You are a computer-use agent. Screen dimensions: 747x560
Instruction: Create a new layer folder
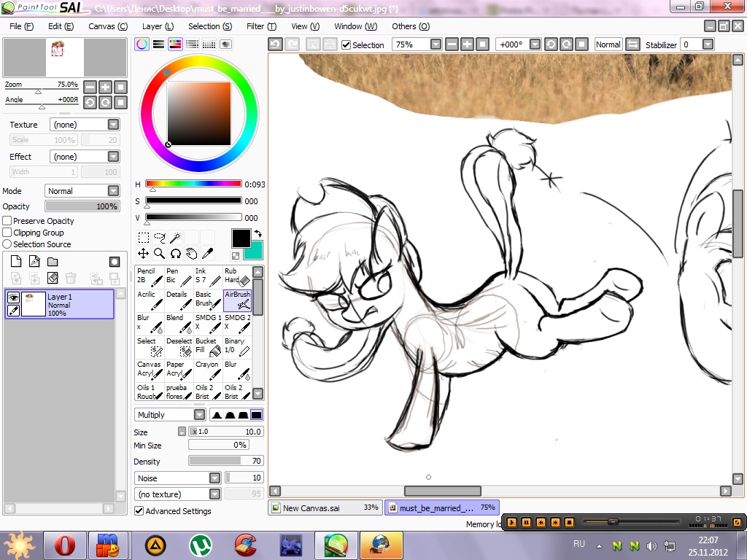53,262
